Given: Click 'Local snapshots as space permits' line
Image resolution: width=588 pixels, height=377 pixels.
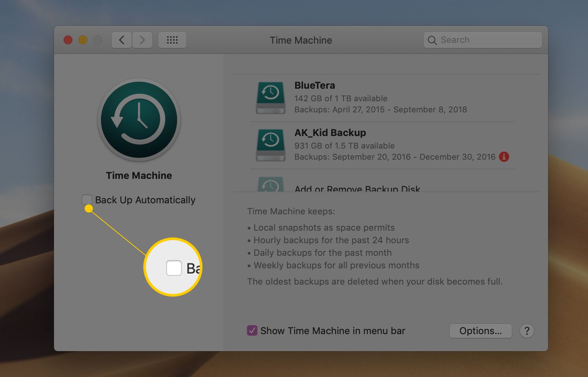Looking at the screenshot, I should (324, 228).
